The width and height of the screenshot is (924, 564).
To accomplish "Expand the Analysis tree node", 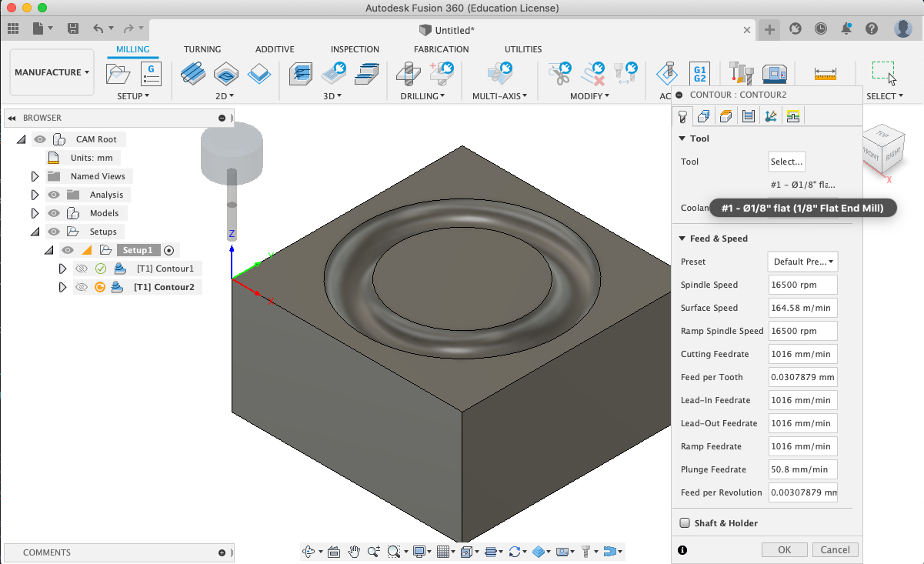I will pos(35,195).
